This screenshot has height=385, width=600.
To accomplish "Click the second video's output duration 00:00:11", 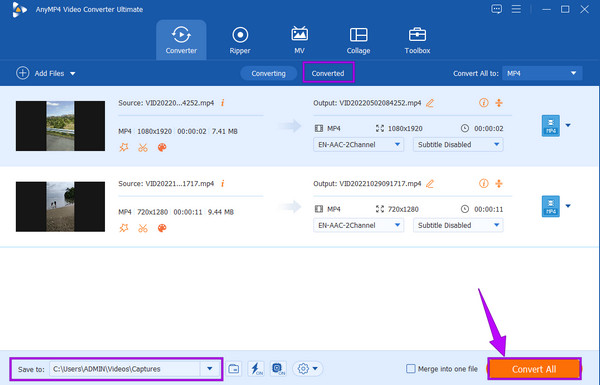I will coord(489,209).
